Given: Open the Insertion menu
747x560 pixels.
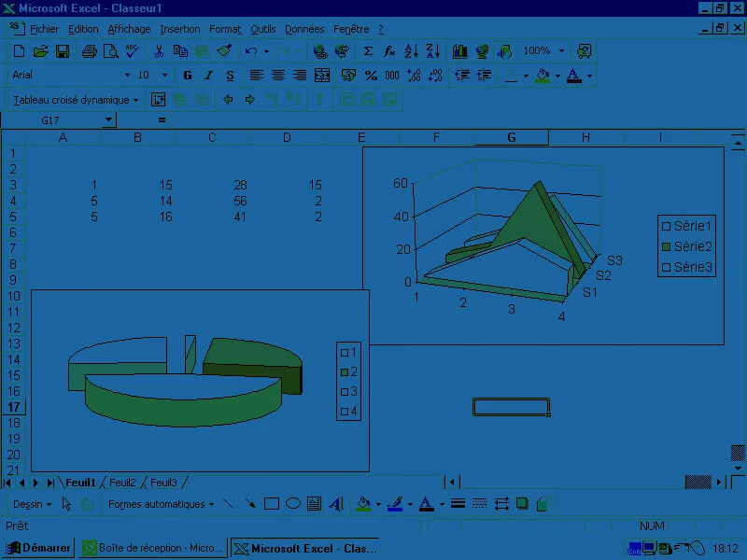Looking at the screenshot, I should pos(180,29).
